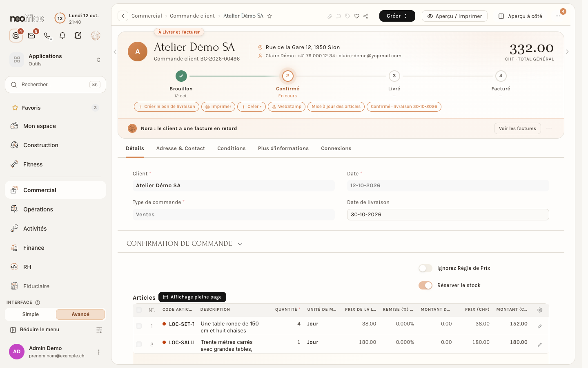Open Aperçu / Imprimer
The width and height of the screenshot is (588, 368).
point(454,16)
